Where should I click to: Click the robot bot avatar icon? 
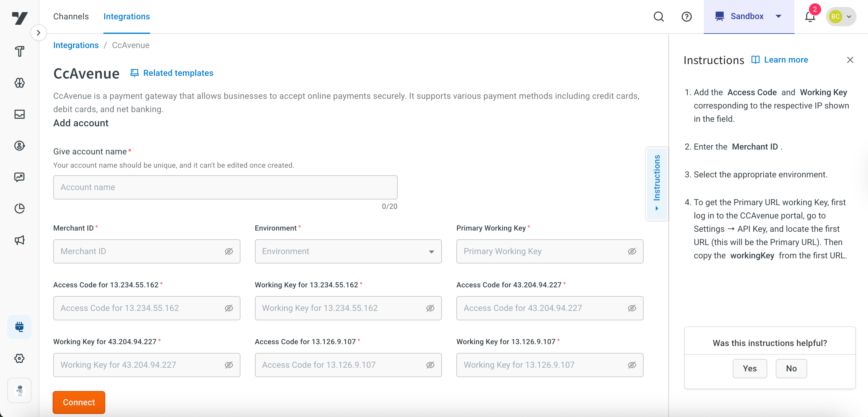20,390
